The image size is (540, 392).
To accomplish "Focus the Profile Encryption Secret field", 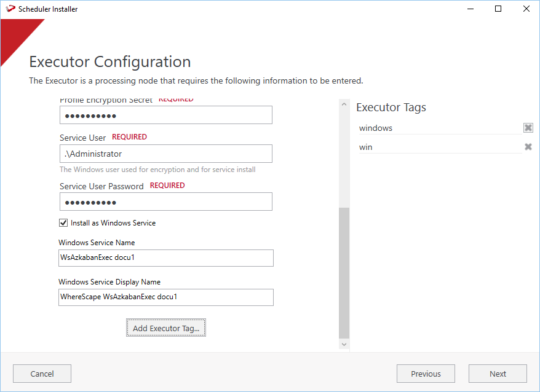I will coord(166,116).
